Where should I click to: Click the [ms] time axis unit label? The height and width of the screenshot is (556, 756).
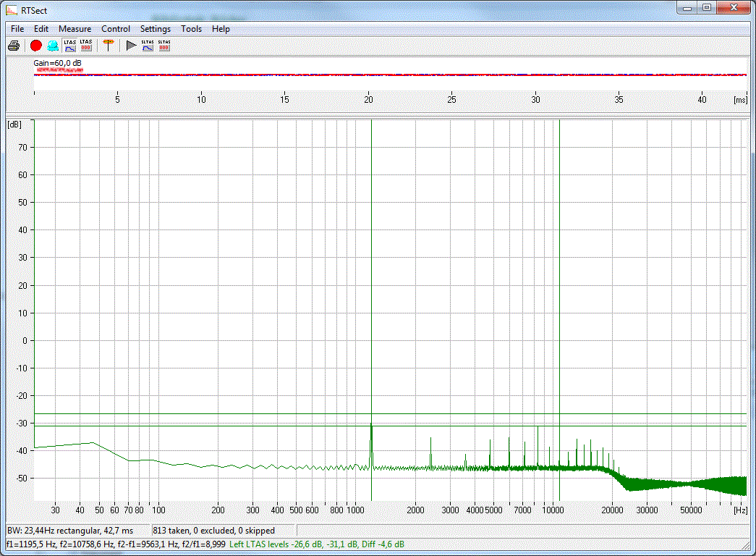[741, 100]
